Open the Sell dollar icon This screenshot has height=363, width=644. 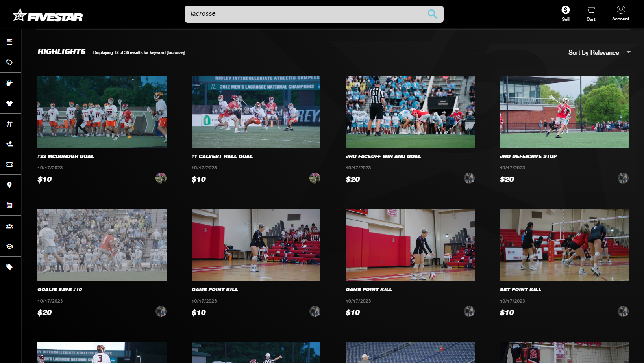566,13
